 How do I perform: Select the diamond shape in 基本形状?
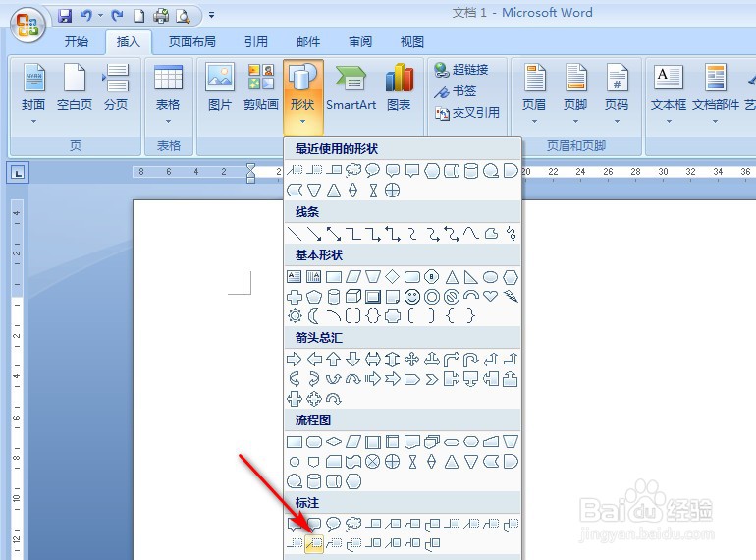pyautogui.click(x=393, y=277)
